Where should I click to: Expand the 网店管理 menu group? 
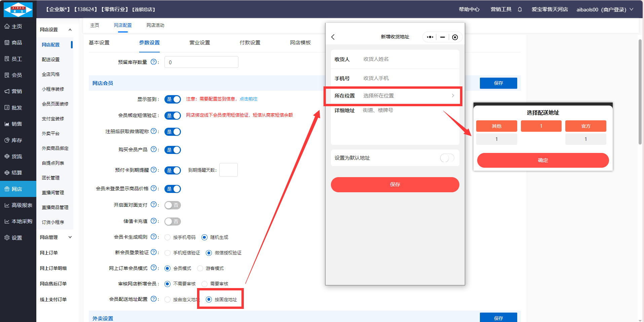click(x=70, y=237)
